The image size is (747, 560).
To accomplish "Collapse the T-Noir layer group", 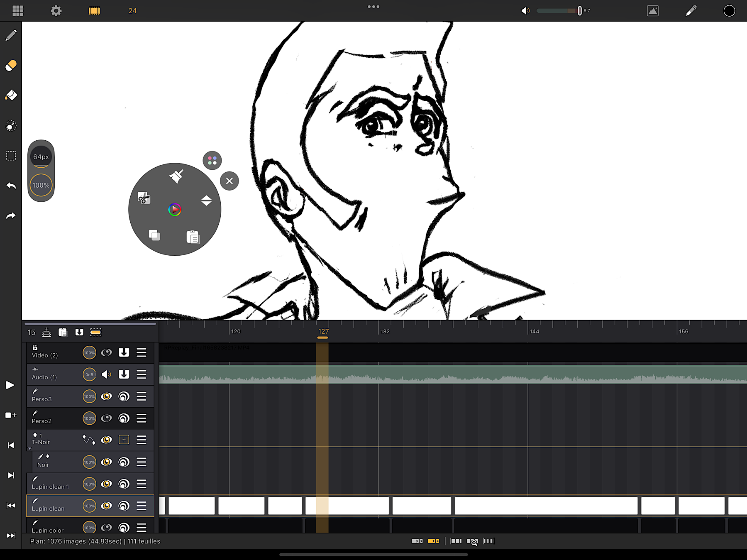I will pyautogui.click(x=29, y=449).
